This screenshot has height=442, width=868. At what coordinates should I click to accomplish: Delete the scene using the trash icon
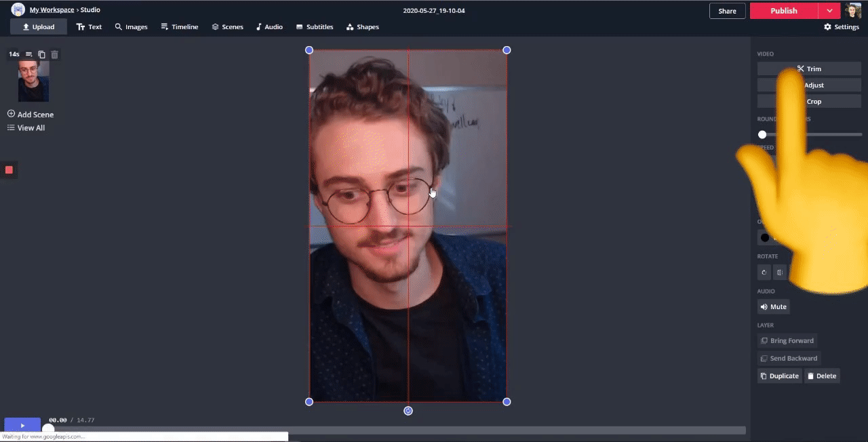(55, 54)
